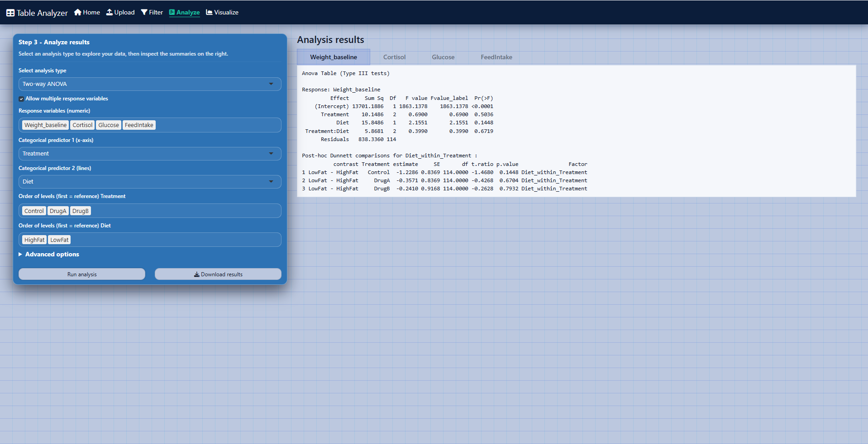Viewport: 868px width, 444px height.
Task: Click the Analyze document icon
Action: [x=171, y=12]
